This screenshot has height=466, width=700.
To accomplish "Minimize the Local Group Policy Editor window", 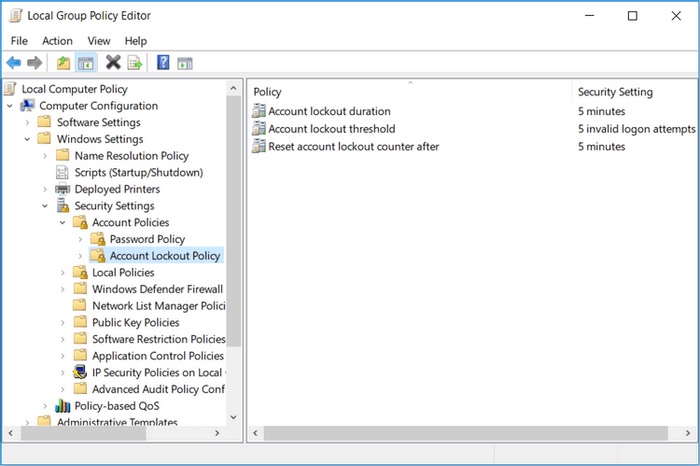I will [590, 16].
